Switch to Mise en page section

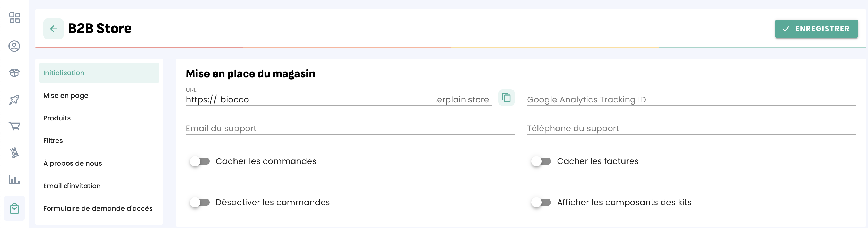point(66,96)
